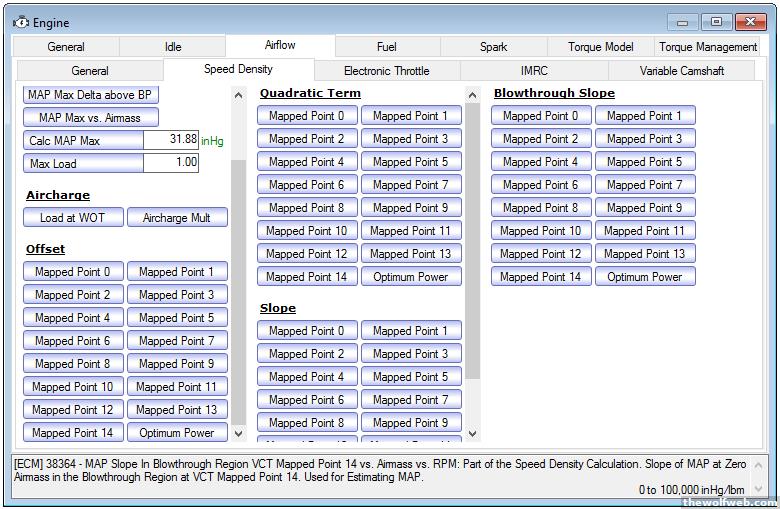Click the Max Load input field
The height and width of the screenshot is (509, 780).
(x=170, y=163)
